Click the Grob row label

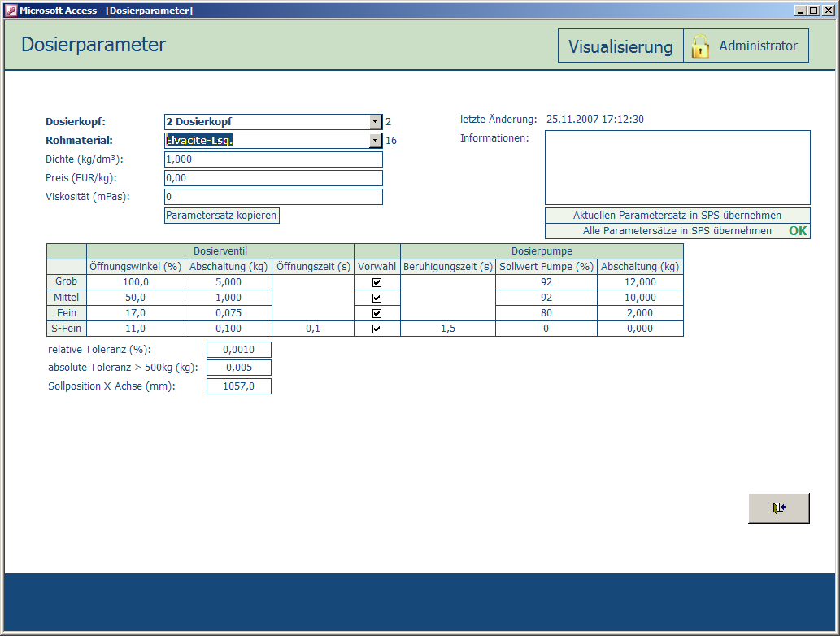[67, 282]
